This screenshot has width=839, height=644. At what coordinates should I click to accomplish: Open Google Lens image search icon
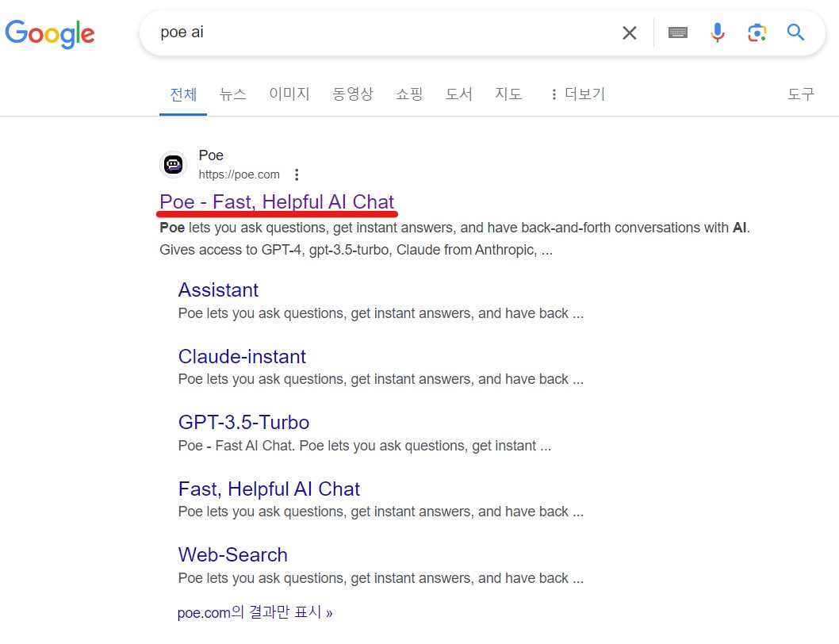(x=757, y=33)
